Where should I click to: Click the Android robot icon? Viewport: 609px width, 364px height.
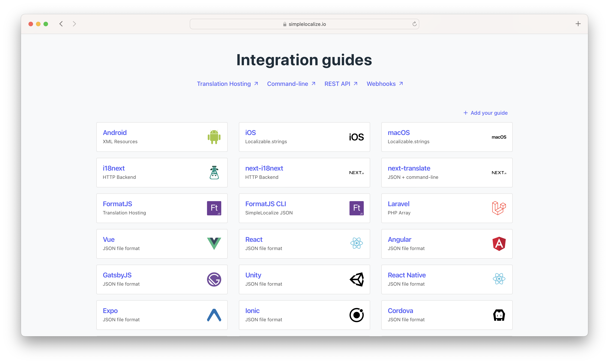[x=214, y=137]
